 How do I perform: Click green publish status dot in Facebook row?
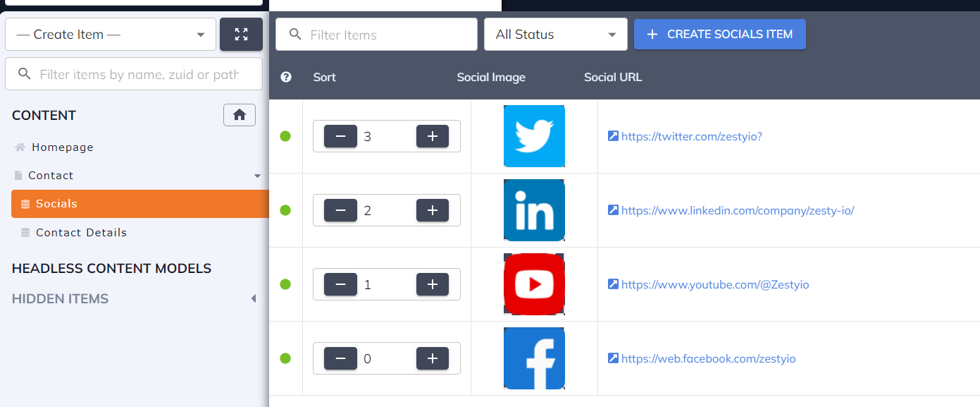pos(285,358)
